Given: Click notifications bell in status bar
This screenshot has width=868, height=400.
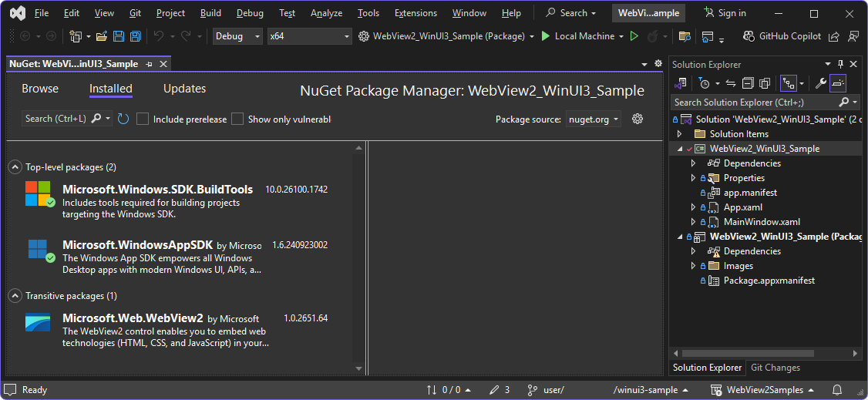Looking at the screenshot, I should coord(838,389).
